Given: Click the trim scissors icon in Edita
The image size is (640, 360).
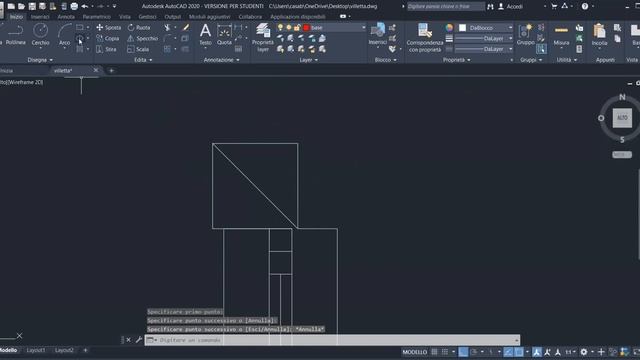Looking at the screenshot, I should pyautogui.click(x=167, y=27).
